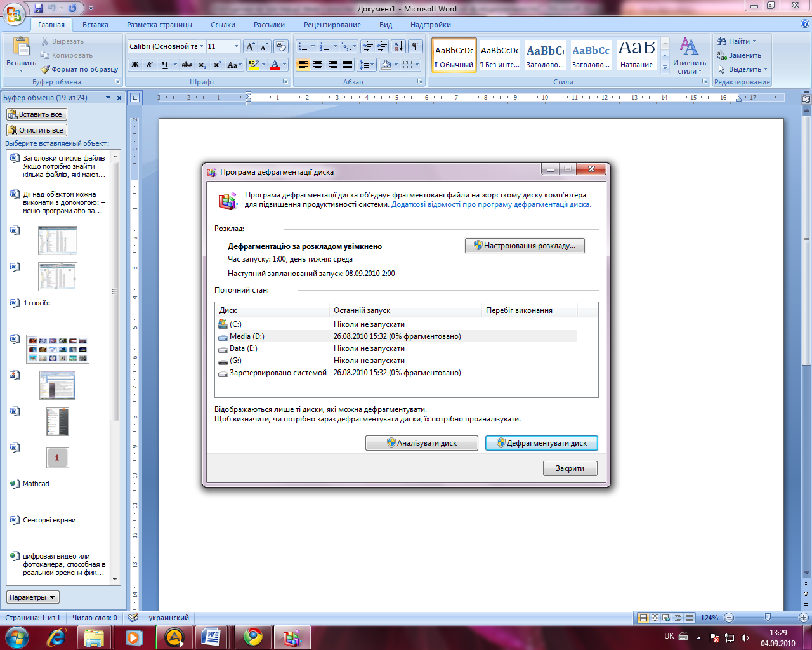This screenshot has width=812, height=650.
Task: Align text left in Абзац group
Action: coord(303,65)
